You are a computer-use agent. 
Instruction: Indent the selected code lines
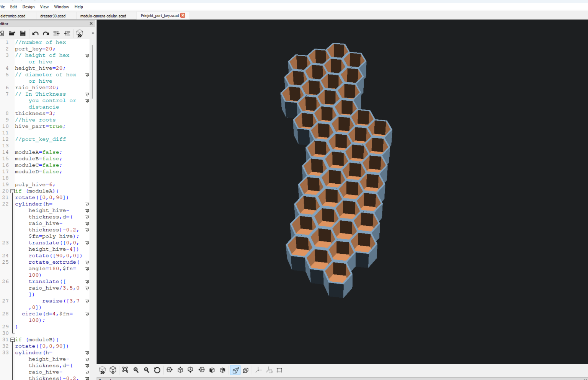click(x=67, y=34)
